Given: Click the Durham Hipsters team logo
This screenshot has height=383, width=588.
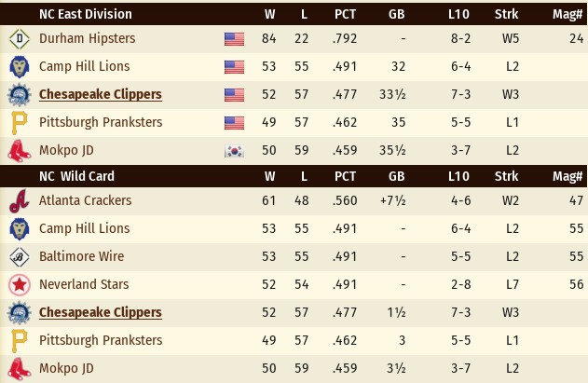Looking at the screenshot, I should (x=19, y=39).
